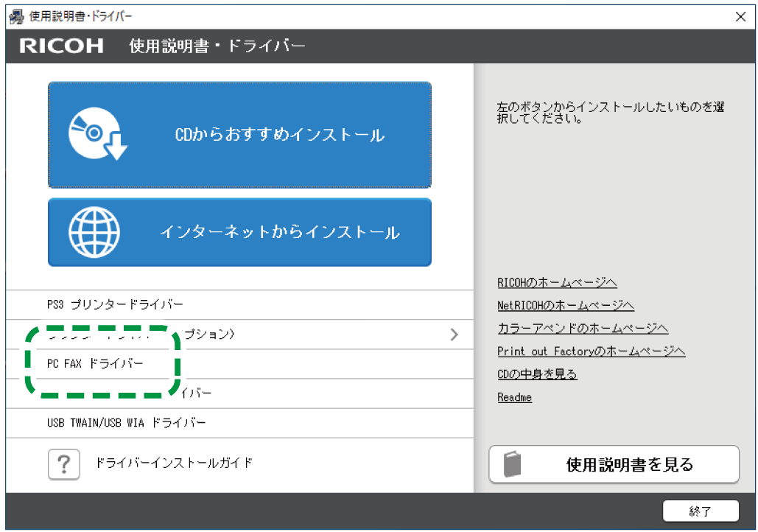This screenshot has width=758, height=532.
Task: Open Print out Factoryのホームページへ
Action: (x=590, y=351)
